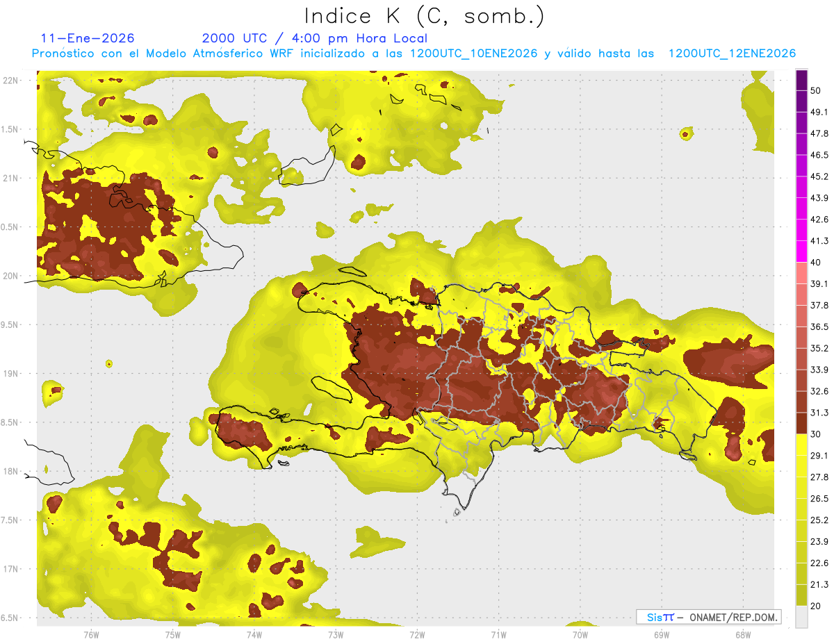Click the '70W' longitude axis label
This screenshot has height=644, width=834.
pos(580,634)
